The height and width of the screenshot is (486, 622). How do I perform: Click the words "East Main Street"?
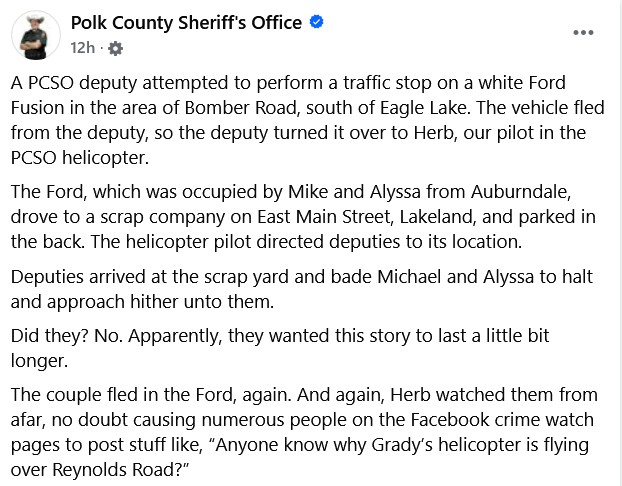pyautogui.click(x=326, y=217)
